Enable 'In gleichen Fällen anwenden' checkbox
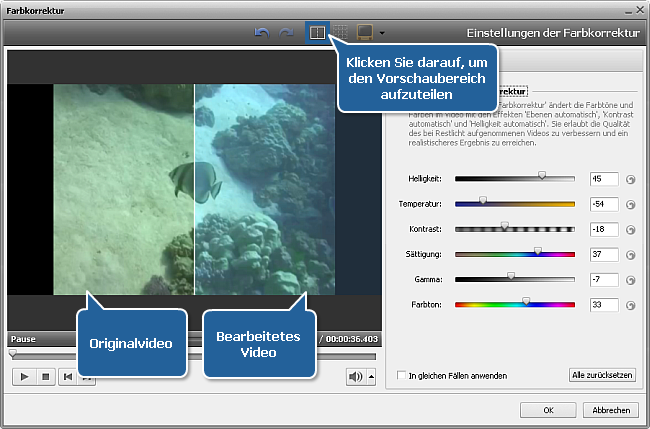The width and height of the screenshot is (650, 429). coord(400,376)
